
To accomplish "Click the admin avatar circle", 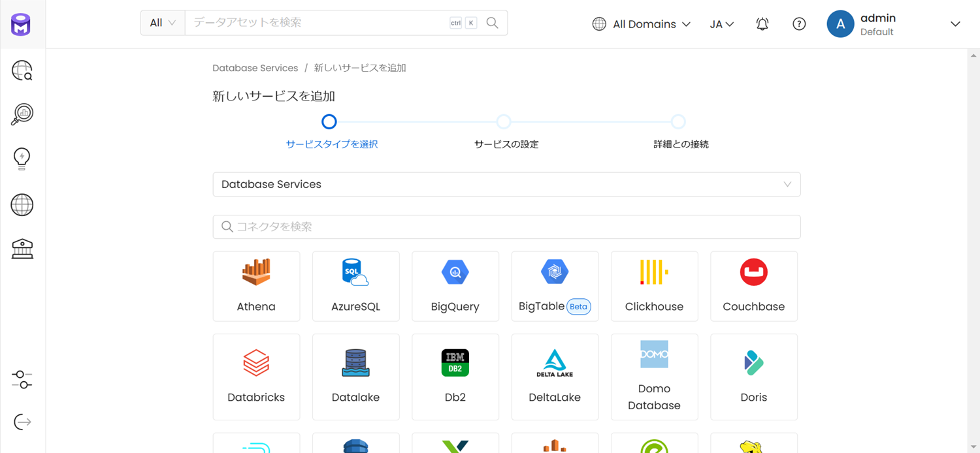I will pos(840,24).
